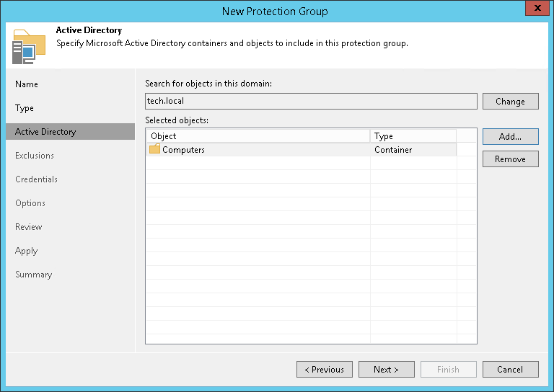Jump to the Options step
Screen dimensions: 554x392
coord(30,203)
